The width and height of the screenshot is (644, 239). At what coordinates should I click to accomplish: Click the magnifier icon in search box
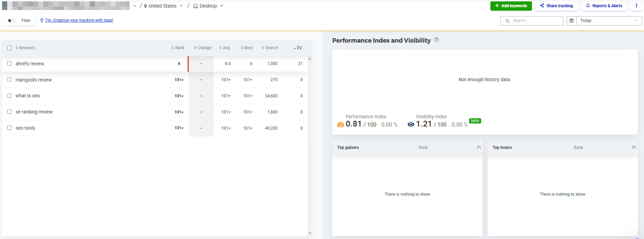508,21
